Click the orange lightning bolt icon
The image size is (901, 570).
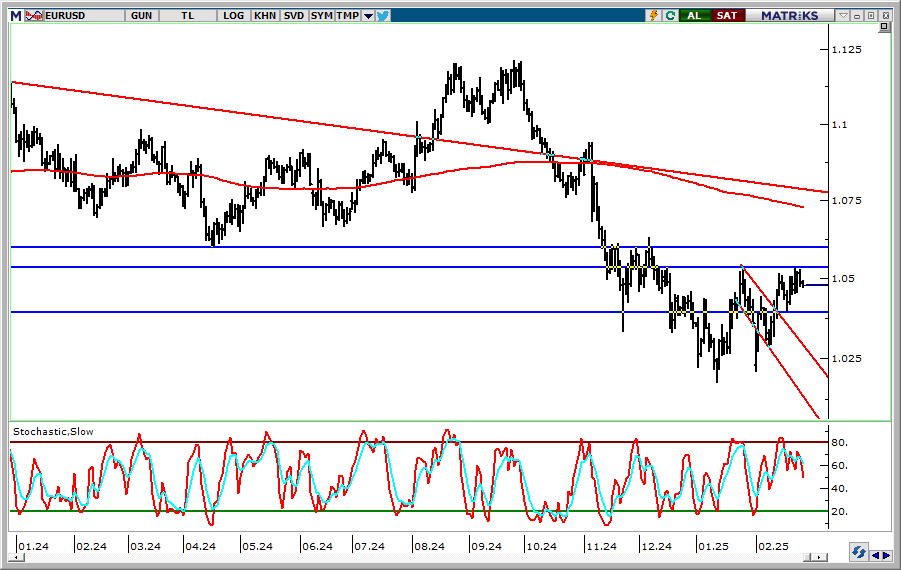[654, 16]
